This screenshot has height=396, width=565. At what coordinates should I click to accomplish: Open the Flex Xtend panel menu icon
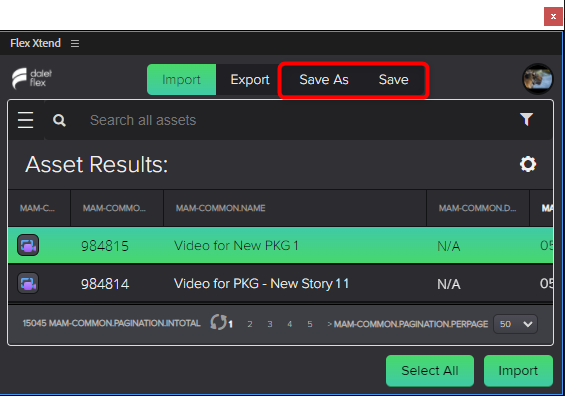[x=75, y=44]
